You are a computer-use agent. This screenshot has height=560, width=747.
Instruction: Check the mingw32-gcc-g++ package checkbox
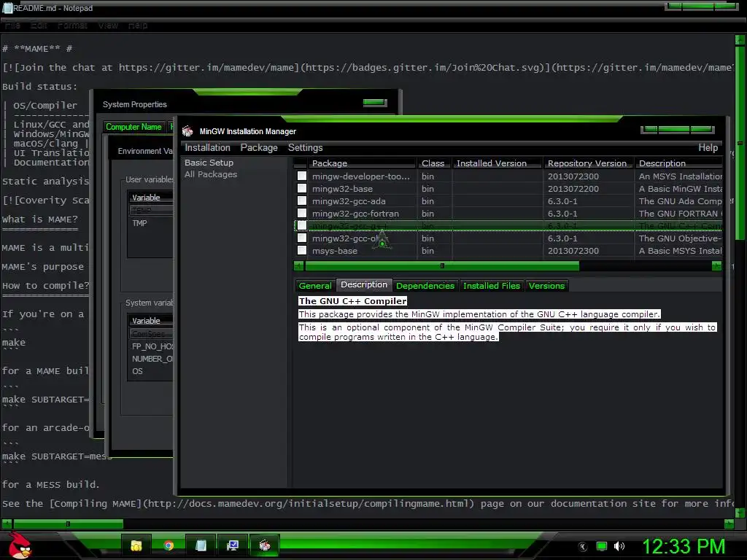[x=302, y=225]
